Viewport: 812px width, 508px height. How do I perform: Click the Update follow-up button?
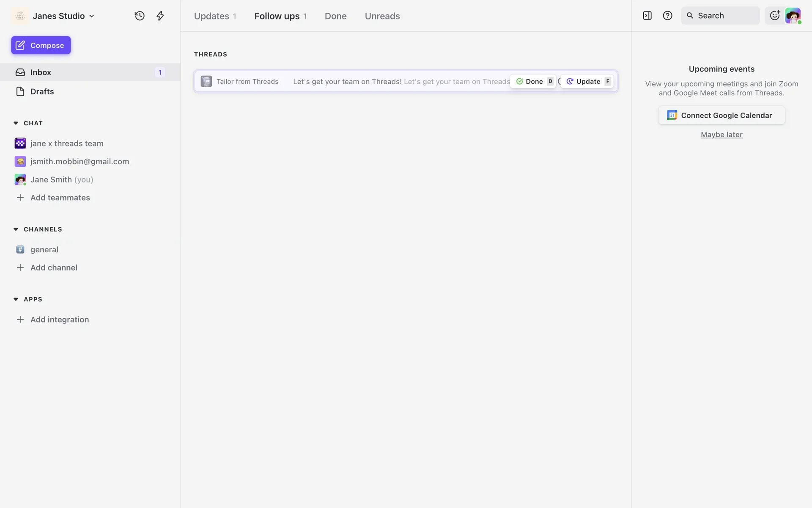(587, 81)
